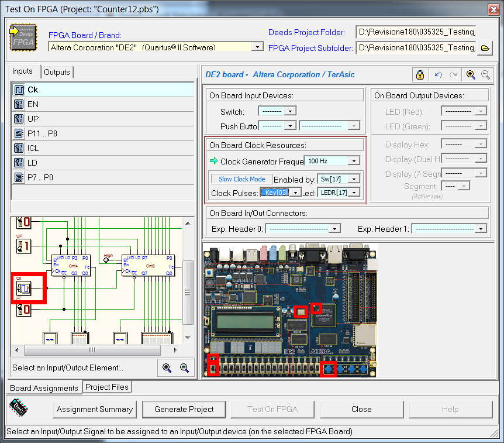This screenshot has height=443, width=504.
Task: Click the Deeds Project Folder path field
Action: [416, 32]
